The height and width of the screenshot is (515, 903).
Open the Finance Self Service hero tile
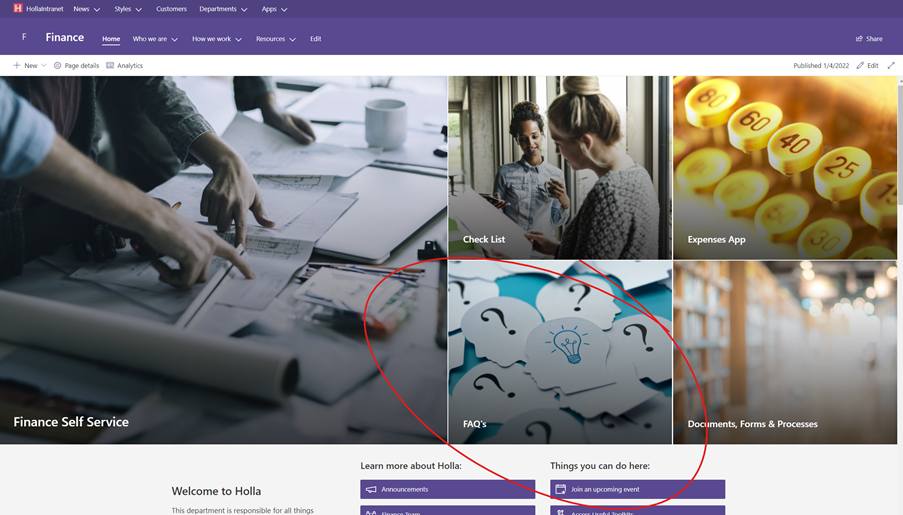pyautogui.click(x=223, y=260)
